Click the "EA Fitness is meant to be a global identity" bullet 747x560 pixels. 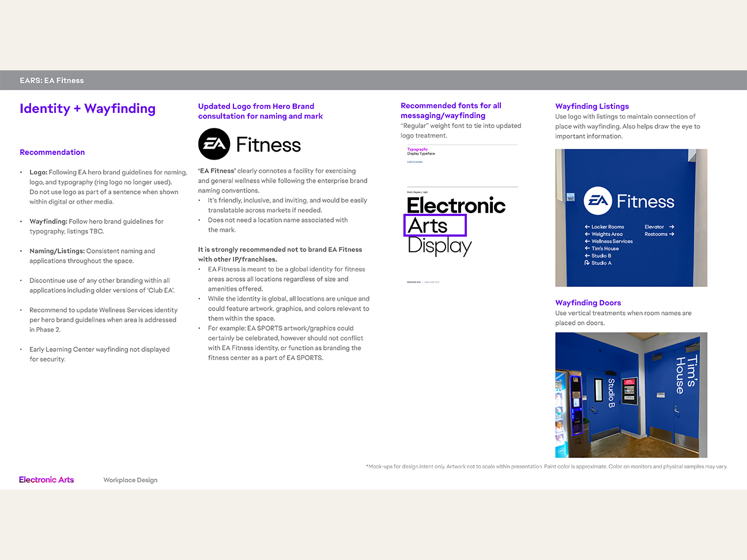point(286,279)
